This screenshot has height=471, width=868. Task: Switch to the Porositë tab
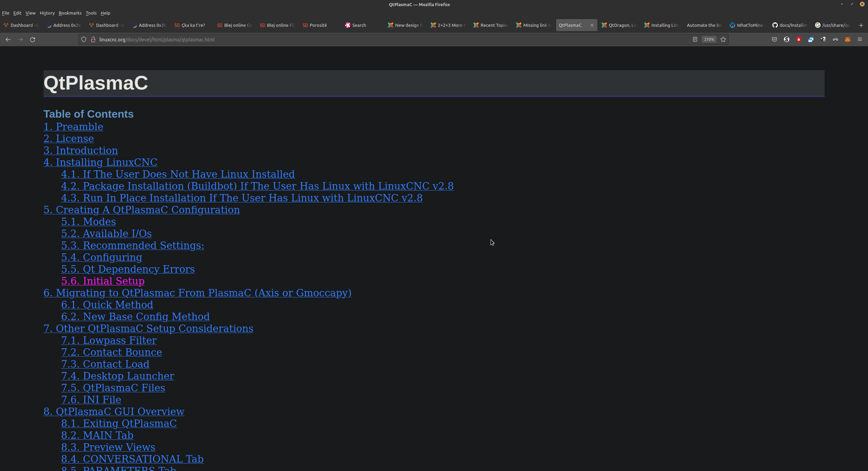coord(320,25)
